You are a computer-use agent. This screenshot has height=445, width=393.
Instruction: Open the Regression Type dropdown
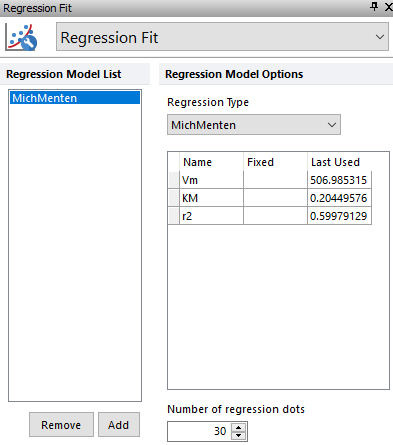(x=254, y=125)
